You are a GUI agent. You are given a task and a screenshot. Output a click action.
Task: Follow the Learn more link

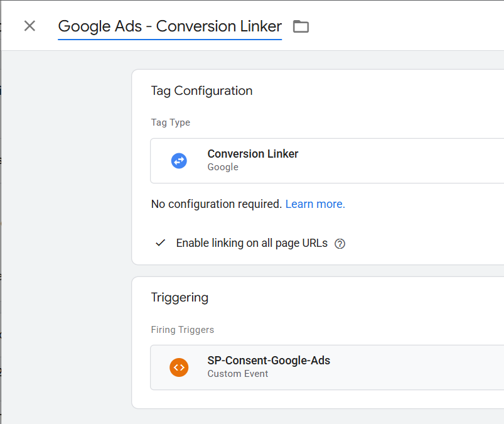315,204
